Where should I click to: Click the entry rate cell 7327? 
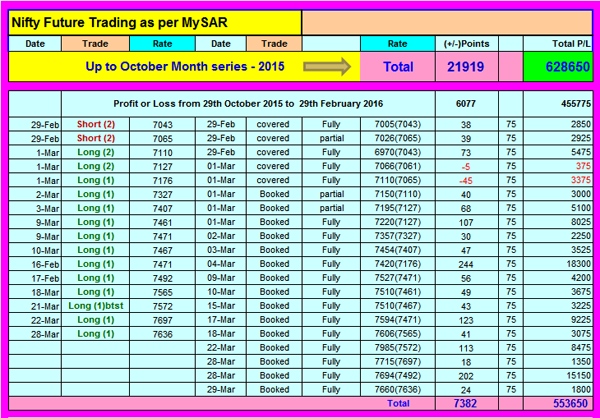163,194
